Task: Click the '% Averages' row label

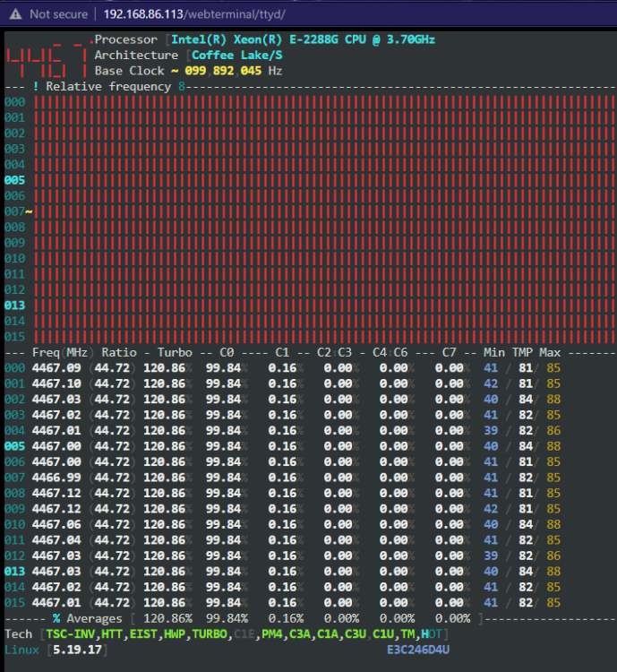Action: (88, 619)
